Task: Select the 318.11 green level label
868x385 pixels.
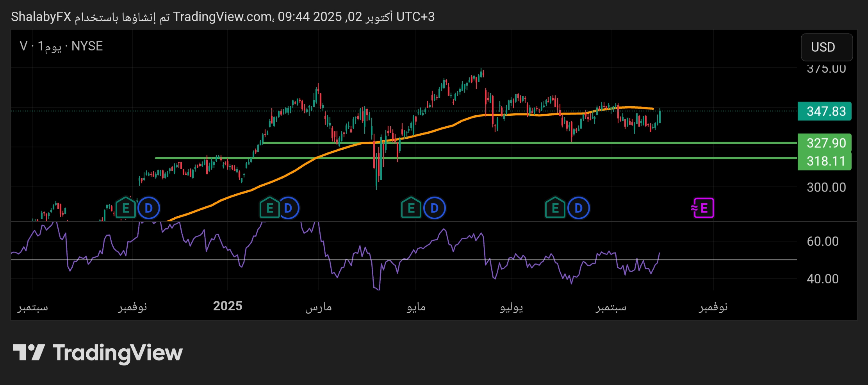Action: pyautogui.click(x=825, y=161)
